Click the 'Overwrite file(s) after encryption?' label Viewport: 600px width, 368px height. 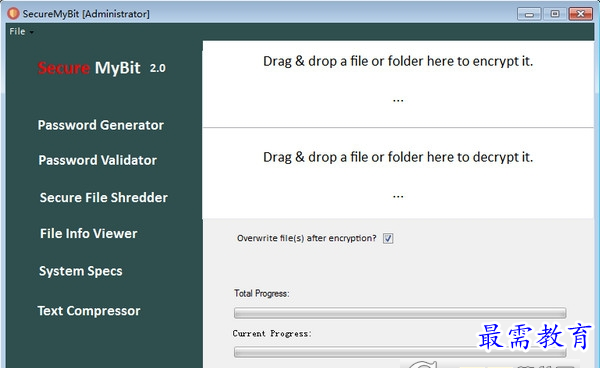(307, 238)
